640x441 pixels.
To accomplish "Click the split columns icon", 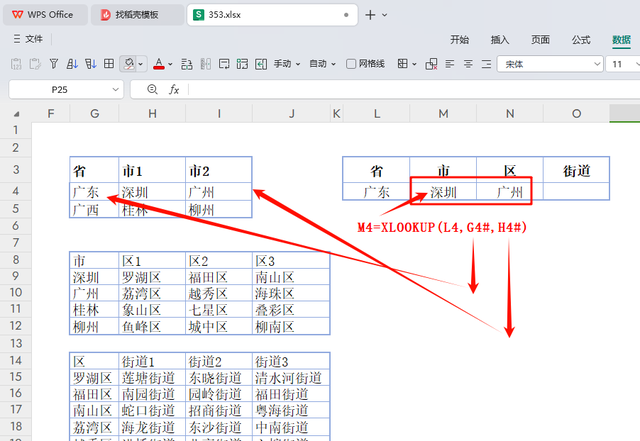I will (206, 64).
